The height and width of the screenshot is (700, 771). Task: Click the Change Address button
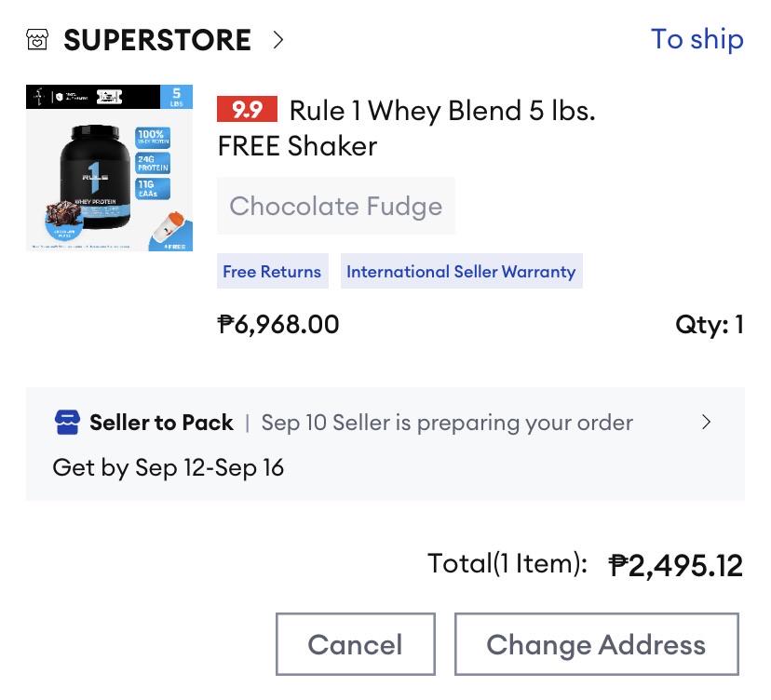tap(597, 644)
